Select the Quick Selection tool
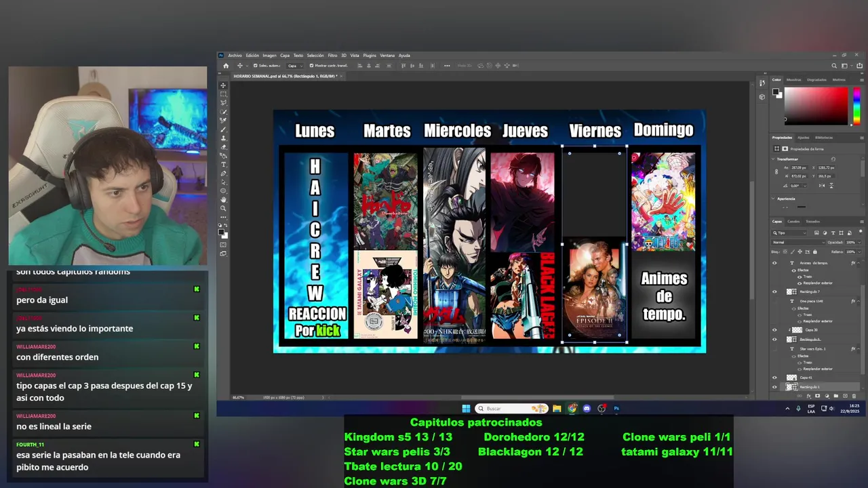This screenshot has width=868, height=488. (x=223, y=111)
